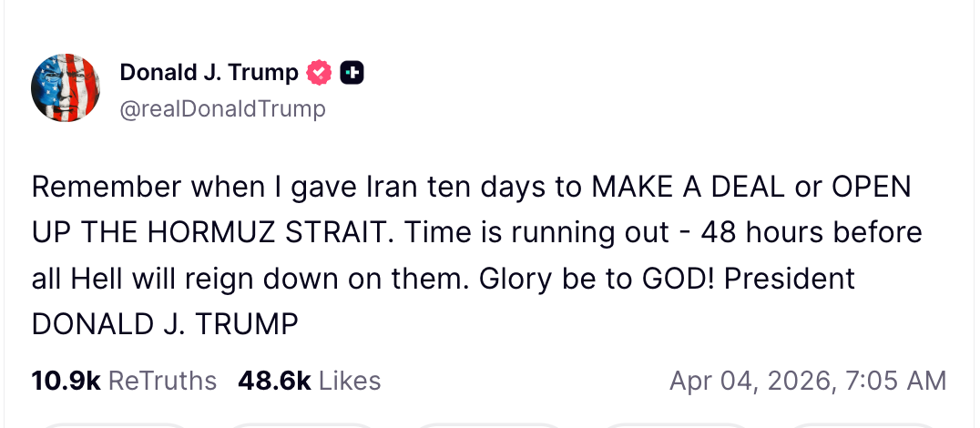Click cut-off action pill under Likes count

point(301,424)
